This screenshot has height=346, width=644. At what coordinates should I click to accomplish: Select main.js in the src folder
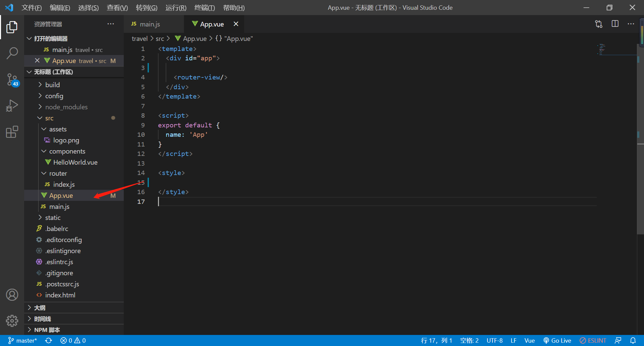pos(74,207)
